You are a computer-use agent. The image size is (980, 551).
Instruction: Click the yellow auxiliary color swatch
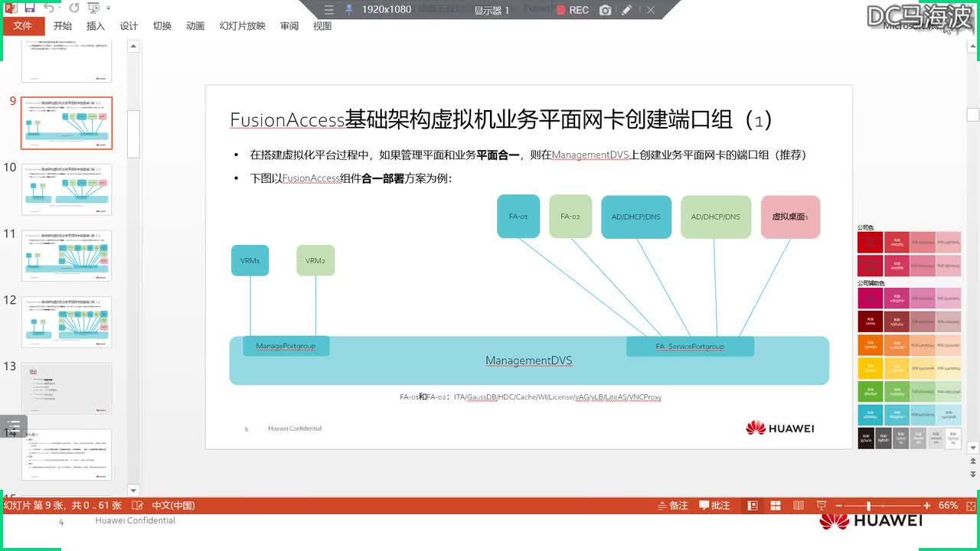pos(871,368)
